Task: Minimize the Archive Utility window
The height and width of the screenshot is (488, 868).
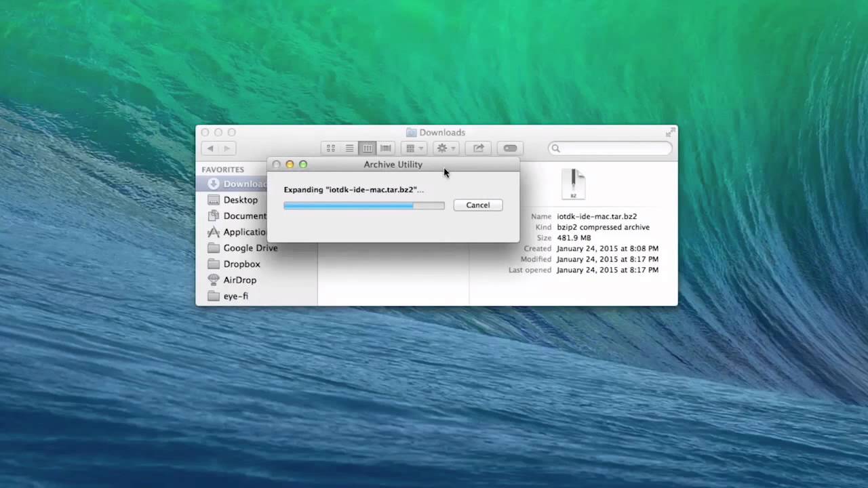Action: [290, 165]
